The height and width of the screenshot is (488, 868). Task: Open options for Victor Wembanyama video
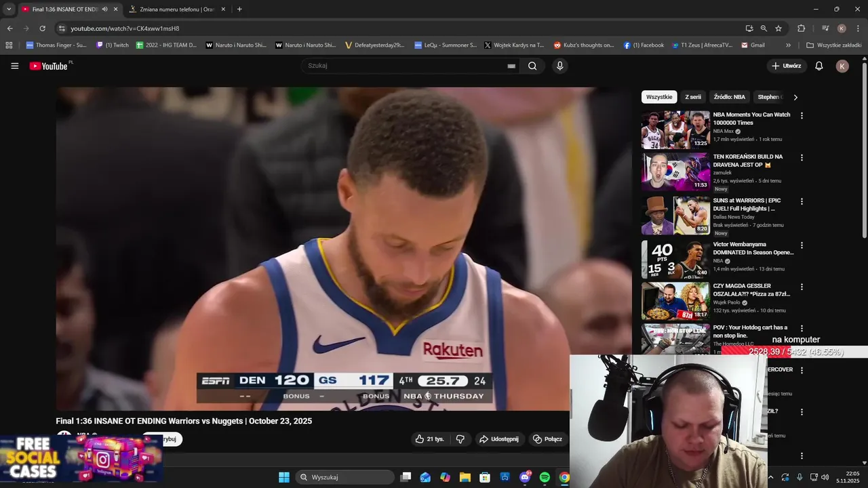pos(802,245)
